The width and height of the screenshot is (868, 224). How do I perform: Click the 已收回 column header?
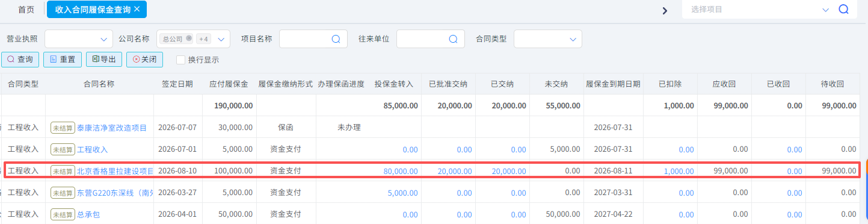pyautogui.click(x=778, y=84)
